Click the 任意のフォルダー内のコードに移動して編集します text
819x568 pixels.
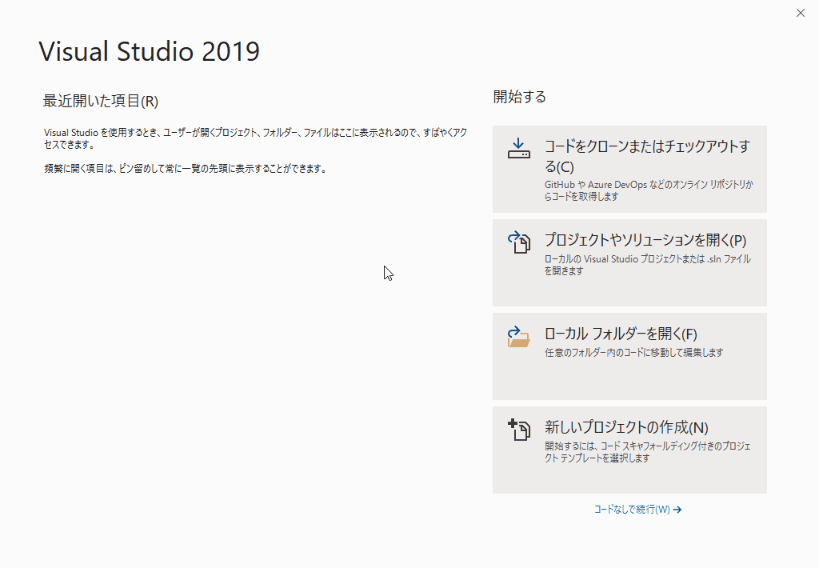[x=634, y=353]
